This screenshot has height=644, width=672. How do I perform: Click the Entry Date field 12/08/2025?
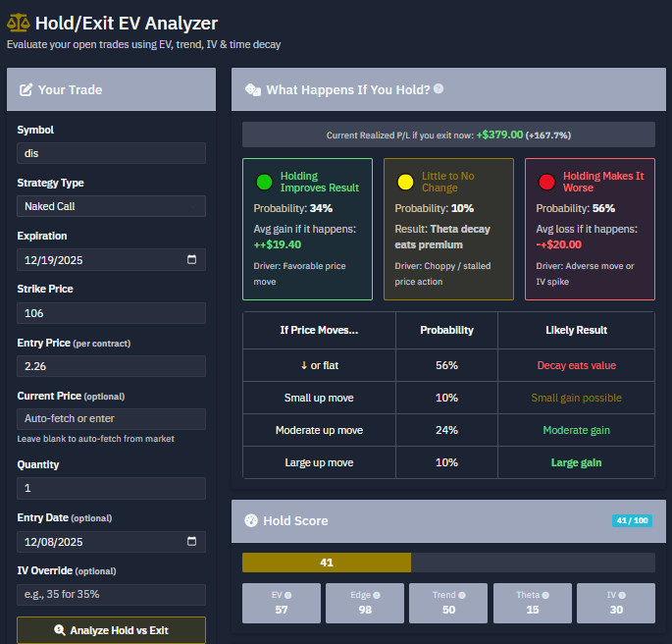(111, 542)
